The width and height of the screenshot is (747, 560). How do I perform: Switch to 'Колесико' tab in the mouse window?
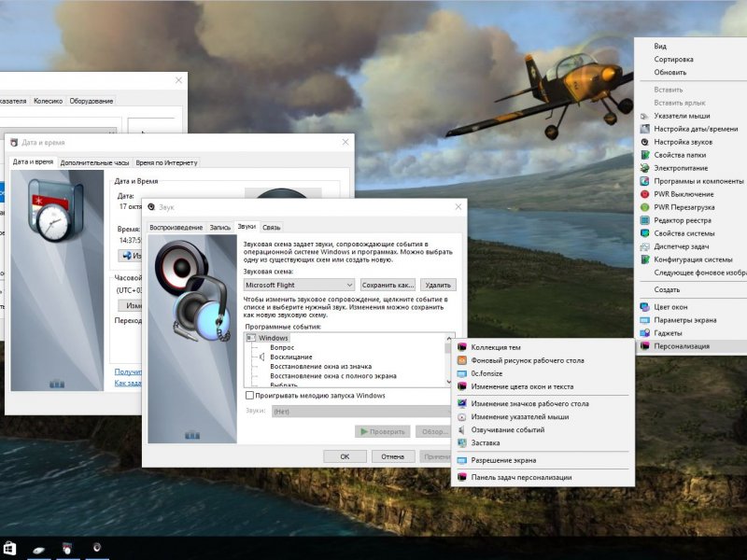point(48,101)
